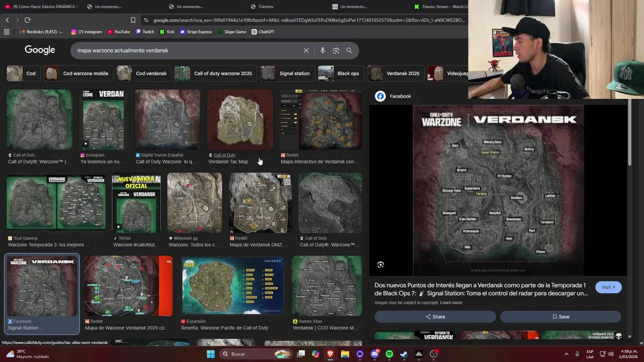Open the audio meter app in taskbar
Image resolution: width=644 pixels, height=362 pixels.
[x=419, y=354]
